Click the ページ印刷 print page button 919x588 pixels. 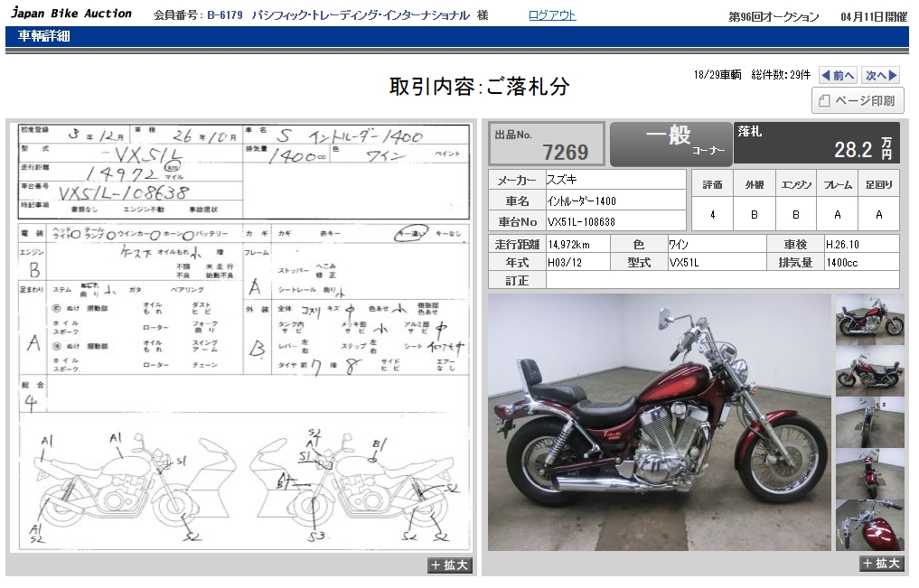coord(858,101)
